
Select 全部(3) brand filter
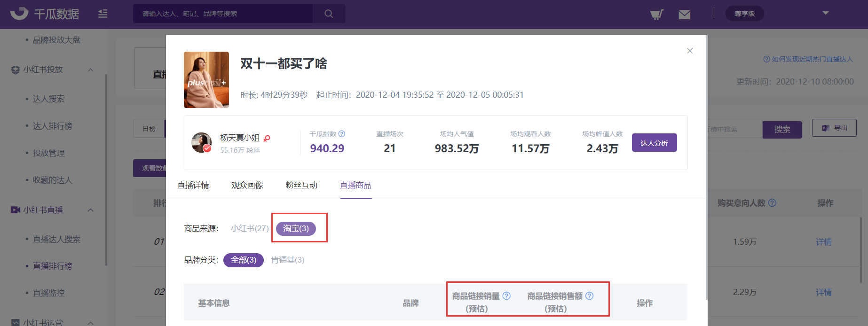(x=244, y=260)
